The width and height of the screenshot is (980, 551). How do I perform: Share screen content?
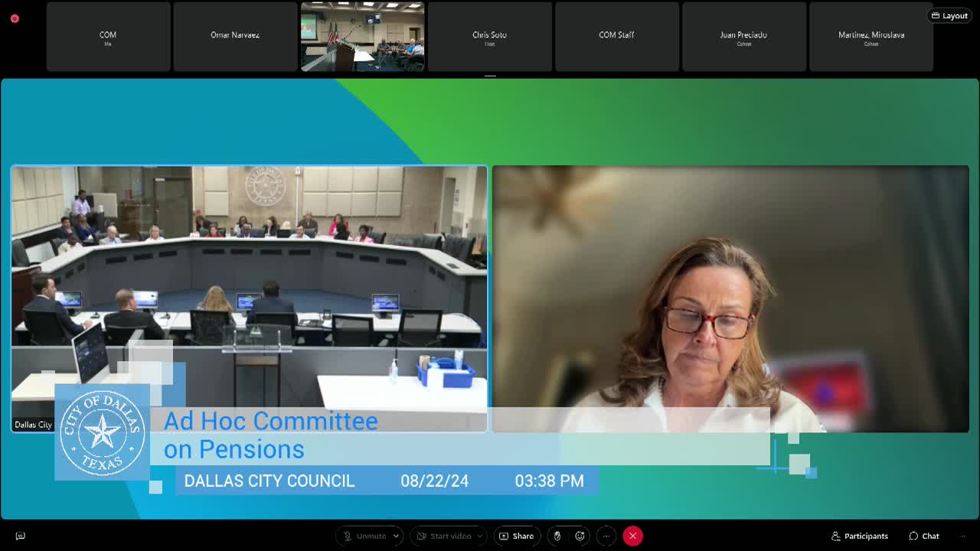click(x=517, y=536)
